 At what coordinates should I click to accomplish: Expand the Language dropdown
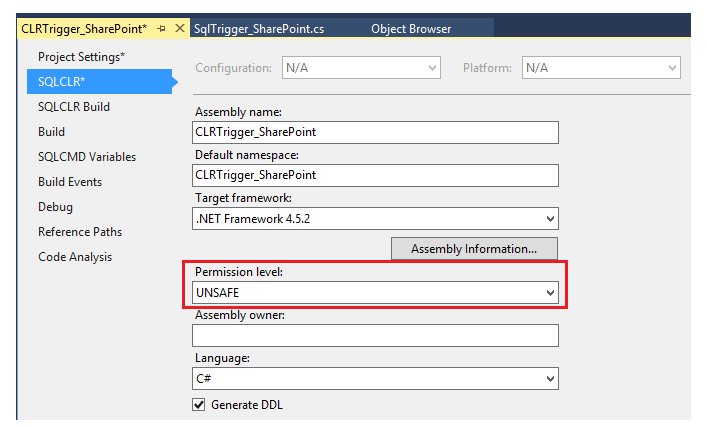[375, 378]
